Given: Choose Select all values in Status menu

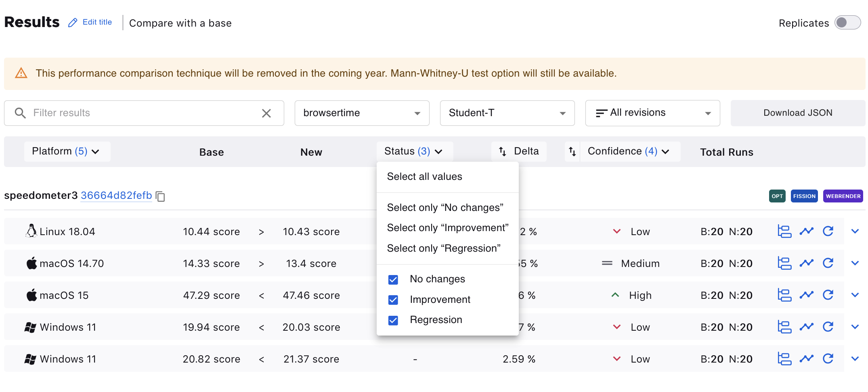Looking at the screenshot, I should pyautogui.click(x=424, y=177).
